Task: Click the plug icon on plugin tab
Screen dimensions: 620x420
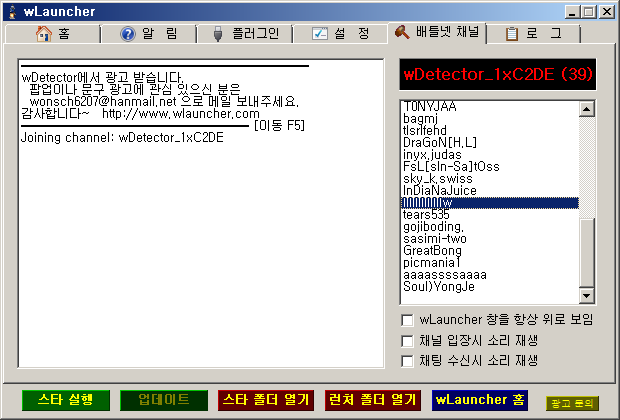Action: click(217, 34)
